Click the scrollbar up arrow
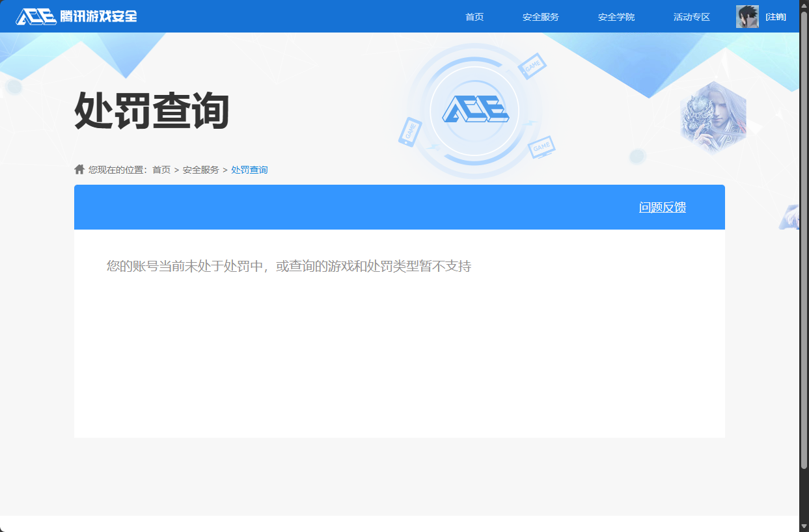 [804, 5]
